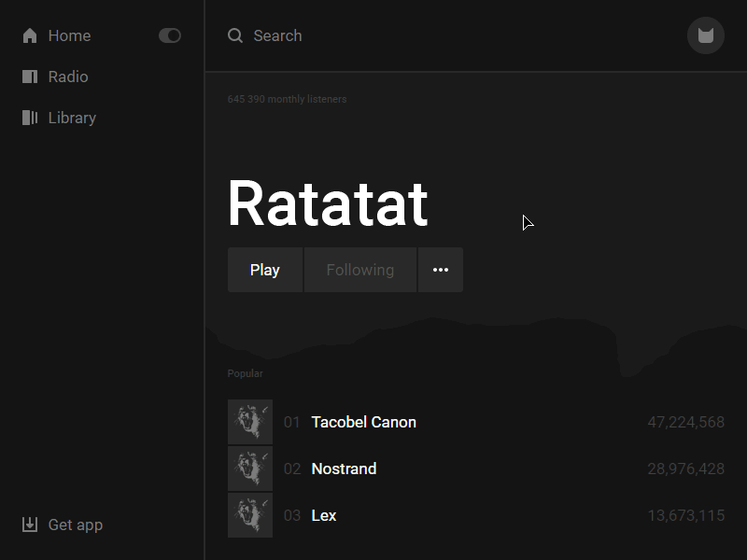Screen dimensions: 747x560
Task: Focus the Search input field
Action: point(277,35)
